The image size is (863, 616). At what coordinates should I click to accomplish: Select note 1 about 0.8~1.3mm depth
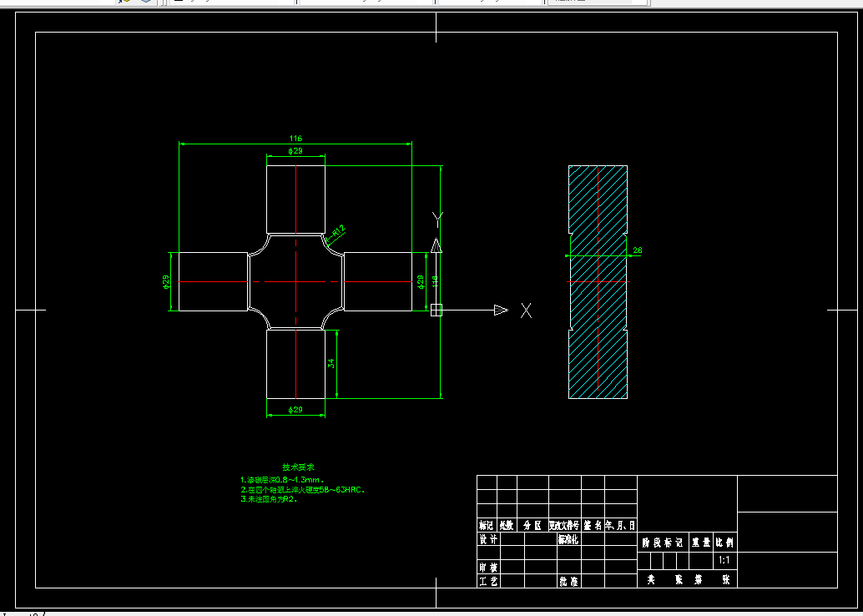tap(282, 480)
